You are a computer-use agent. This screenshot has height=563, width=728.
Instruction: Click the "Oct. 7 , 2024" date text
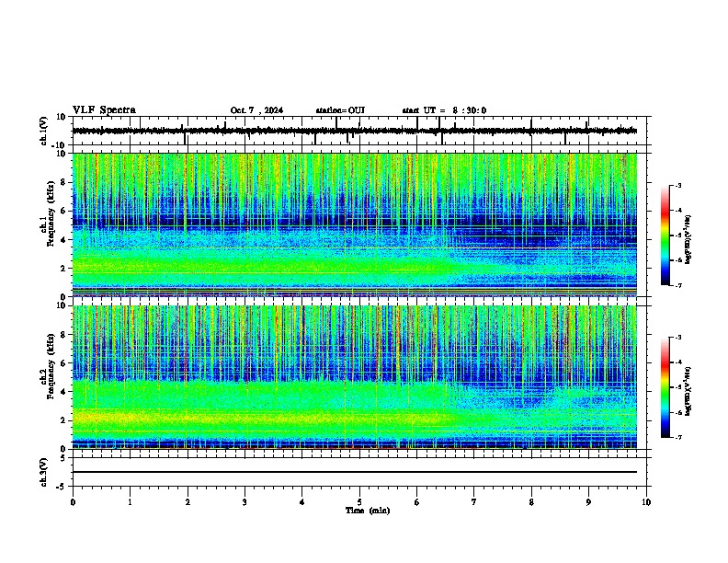[x=256, y=110]
